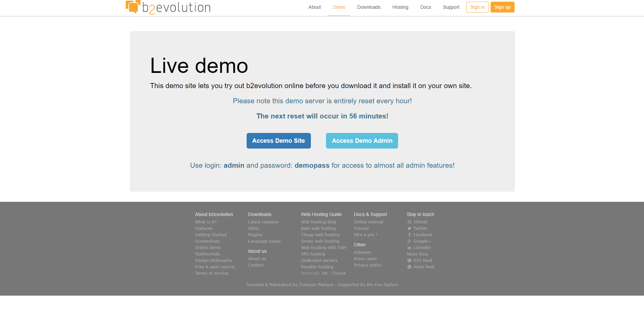Open Privacy policy footer link
Screen dimensions: 644x325
(368, 265)
